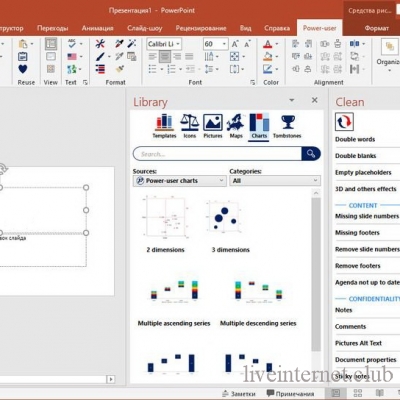Open the Templates section in Library
400x400 pixels.
coord(164,126)
